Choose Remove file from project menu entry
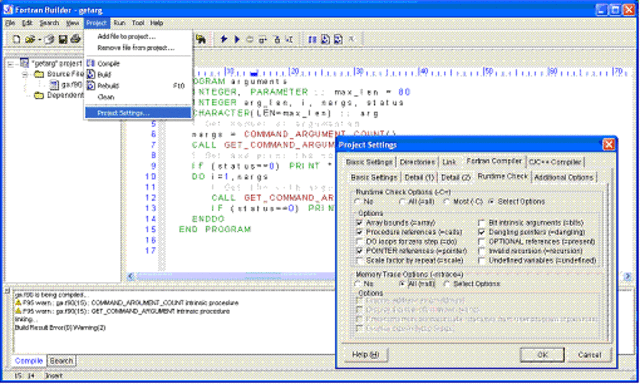This screenshot has height=384, width=640. click(138, 48)
